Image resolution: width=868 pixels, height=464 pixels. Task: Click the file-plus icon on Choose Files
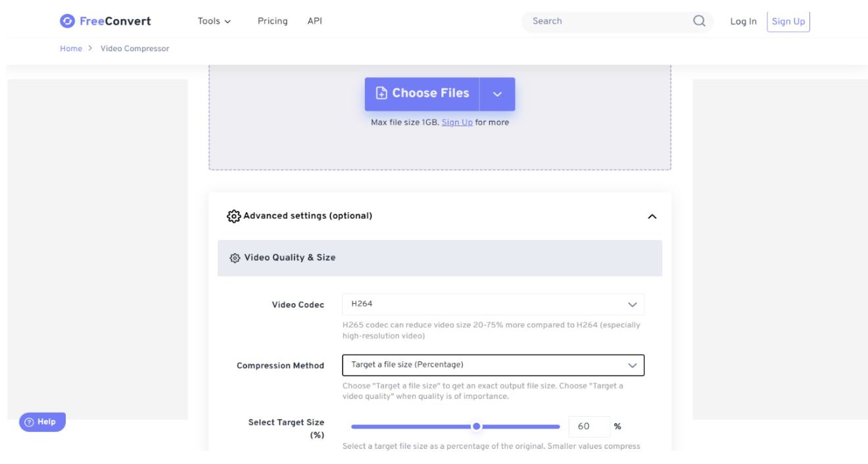[381, 93]
